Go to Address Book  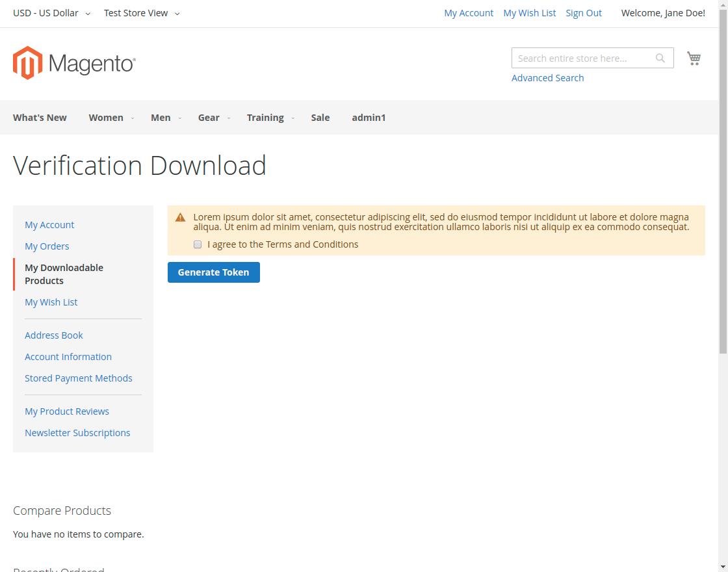pos(54,335)
